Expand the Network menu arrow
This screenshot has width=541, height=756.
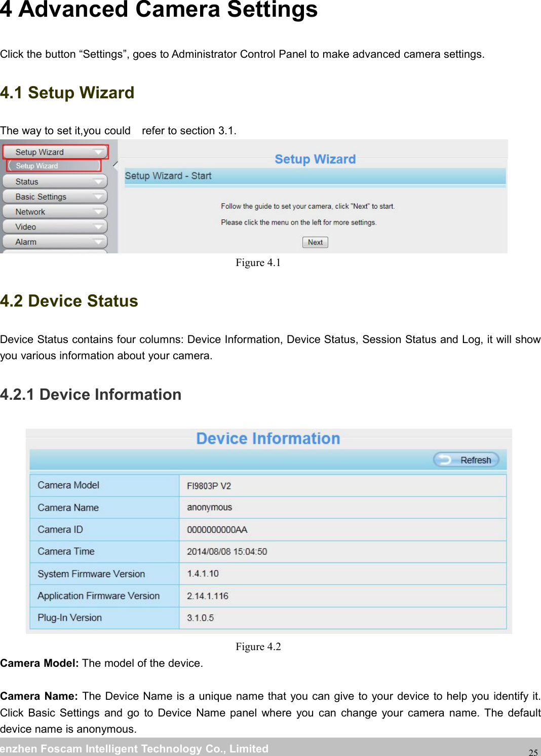point(99,212)
